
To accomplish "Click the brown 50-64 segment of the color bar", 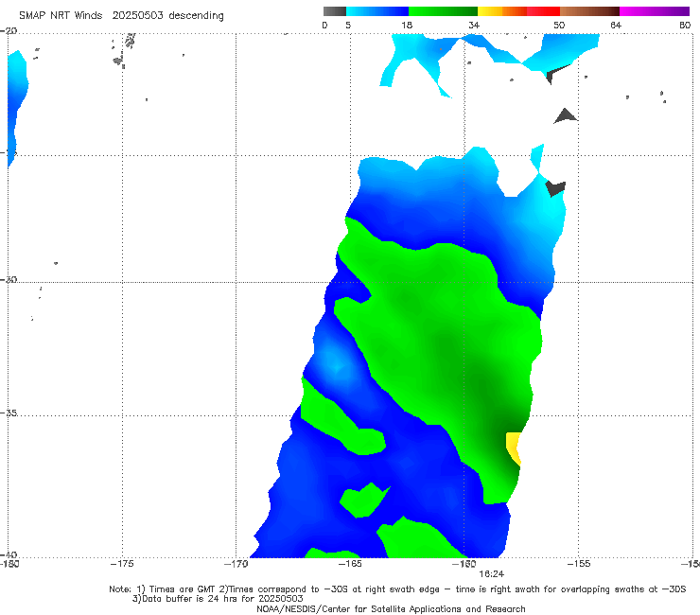I will tap(589, 11).
